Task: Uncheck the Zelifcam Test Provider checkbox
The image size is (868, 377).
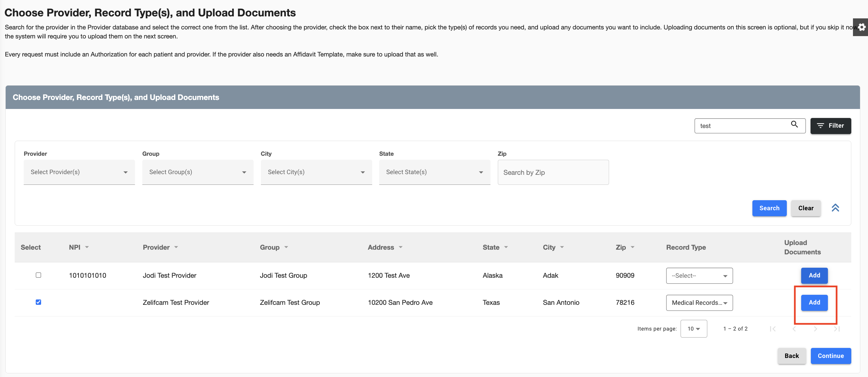Action: coord(38,302)
